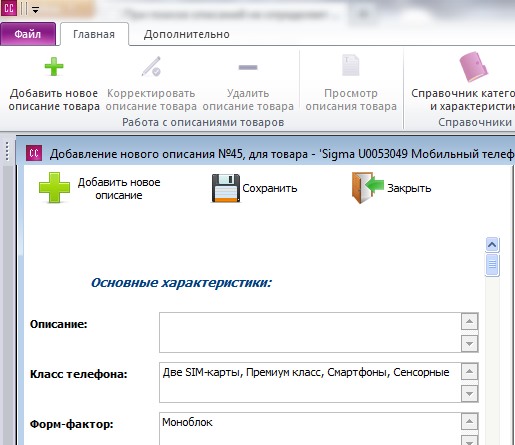Click the document View product description icon
The image size is (515, 445).
click(351, 65)
